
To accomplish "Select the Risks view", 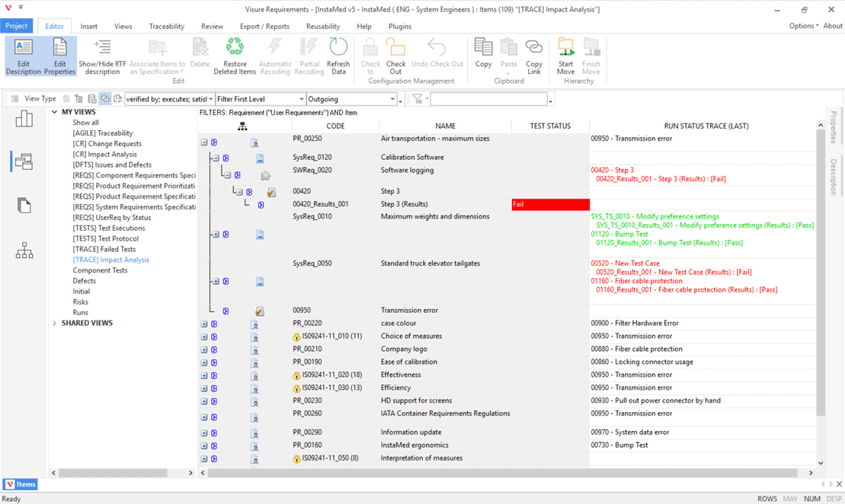I will 80,302.
